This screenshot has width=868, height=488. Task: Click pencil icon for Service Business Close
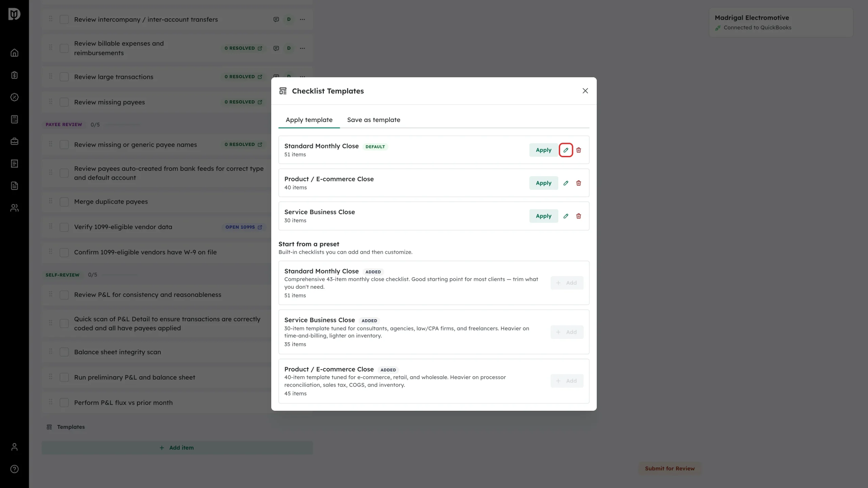[566, 216]
